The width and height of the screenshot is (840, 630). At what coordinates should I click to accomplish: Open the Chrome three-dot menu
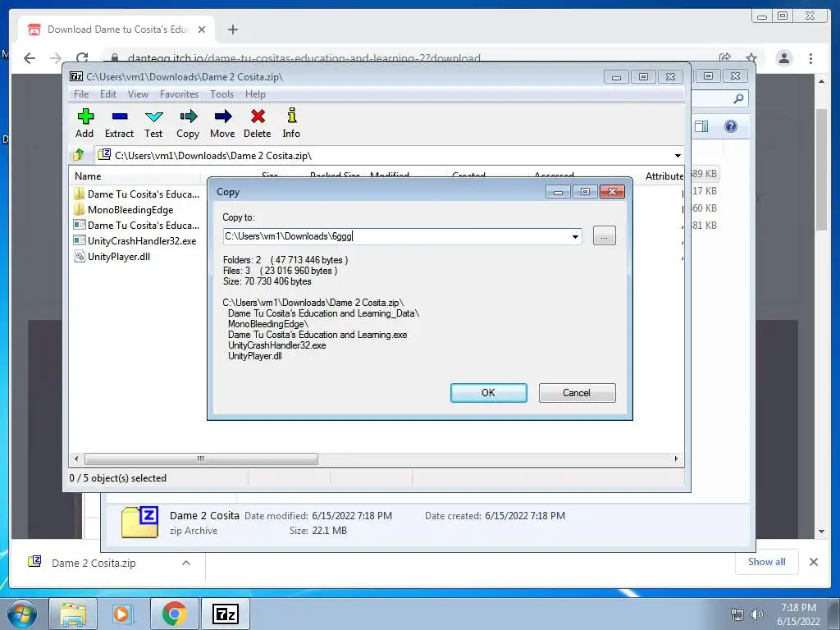pyautogui.click(x=810, y=58)
